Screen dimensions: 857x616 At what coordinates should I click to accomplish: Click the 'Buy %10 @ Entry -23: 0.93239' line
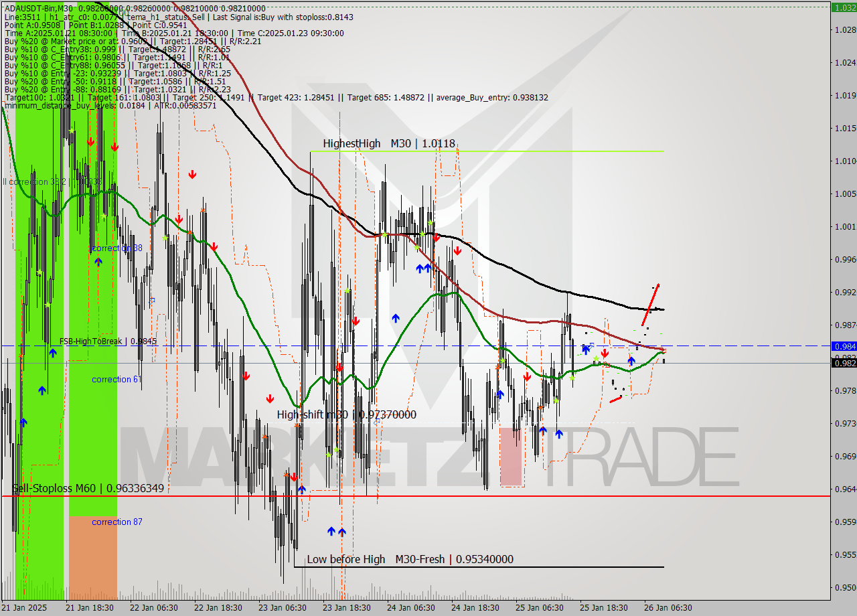117,73
